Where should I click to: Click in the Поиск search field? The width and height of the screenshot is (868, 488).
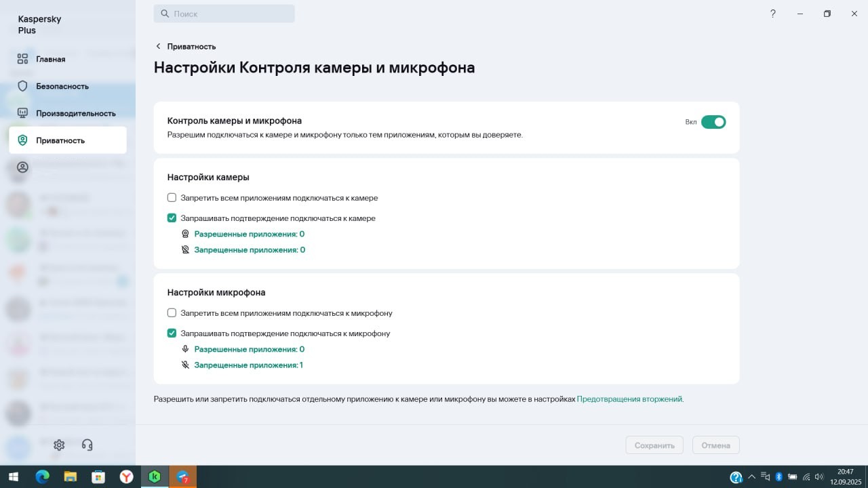[x=231, y=14]
